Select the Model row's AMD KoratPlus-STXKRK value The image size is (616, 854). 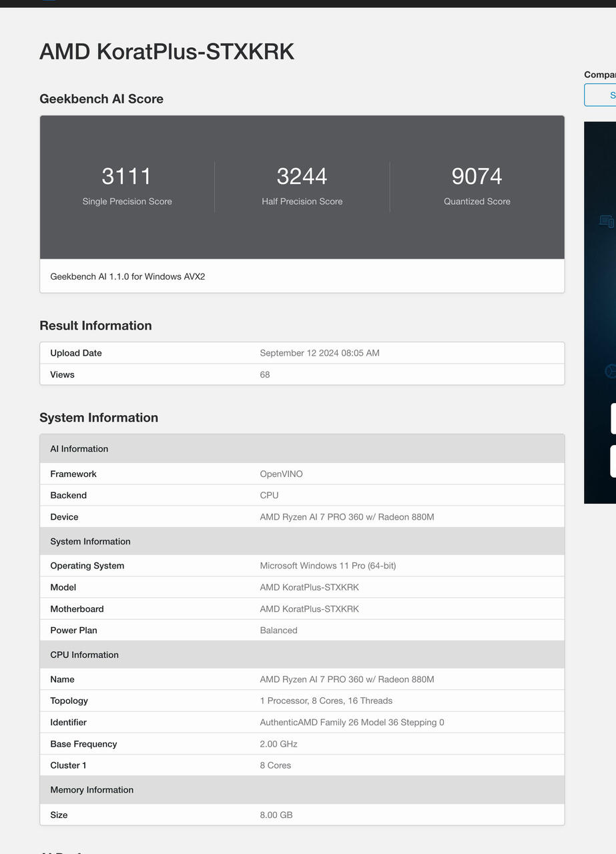(309, 587)
